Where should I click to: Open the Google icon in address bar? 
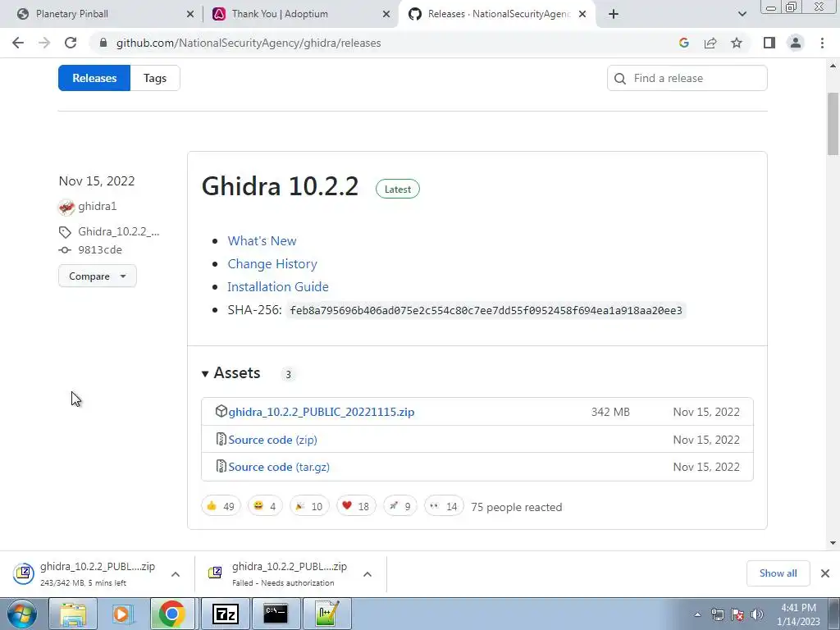click(x=683, y=43)
